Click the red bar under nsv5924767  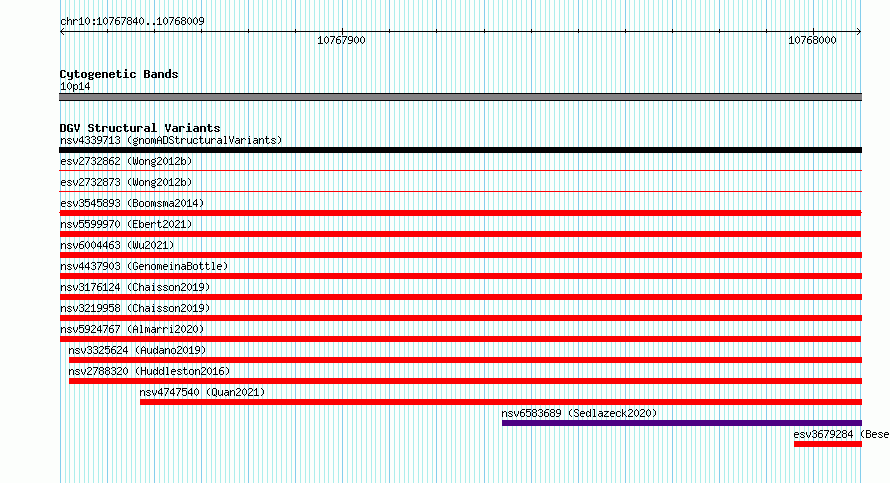coord(460,339)
